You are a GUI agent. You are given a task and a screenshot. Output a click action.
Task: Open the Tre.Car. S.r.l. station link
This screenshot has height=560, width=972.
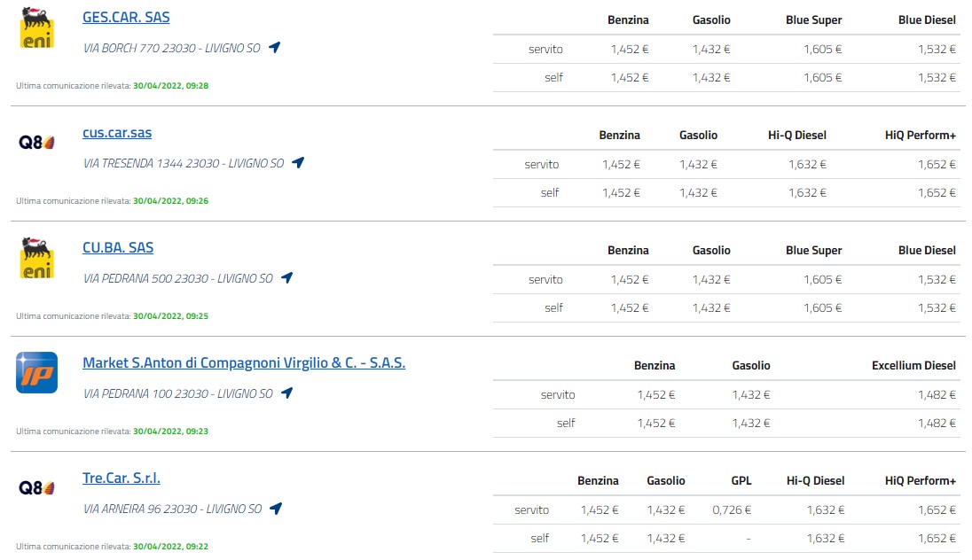coord(121,478)
